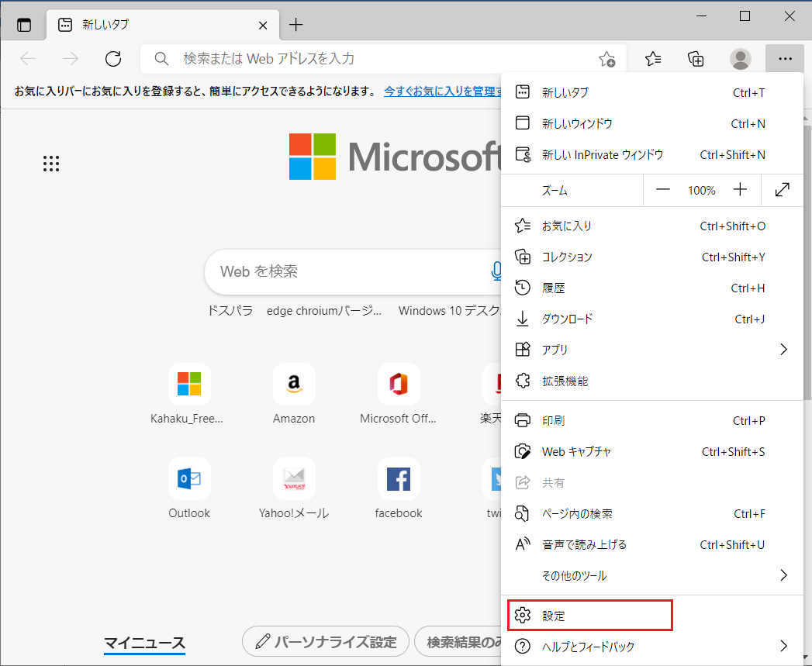
Task: Open 拡張機能 menu item
Action: (652, 381)
